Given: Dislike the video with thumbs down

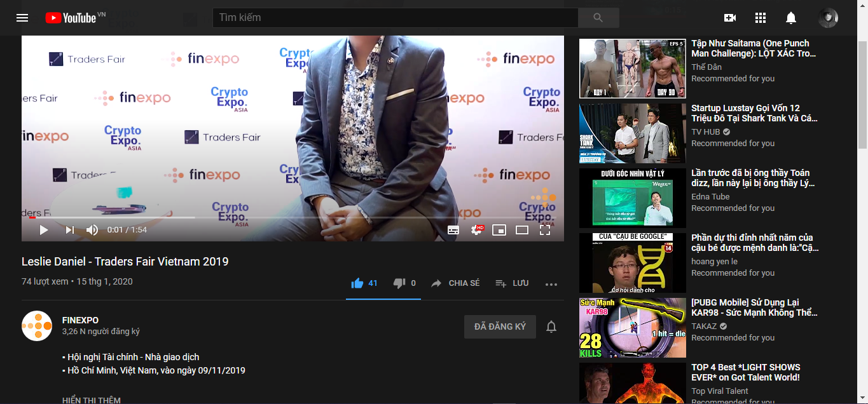Looking at the screenshot, I should coord(404,283).
